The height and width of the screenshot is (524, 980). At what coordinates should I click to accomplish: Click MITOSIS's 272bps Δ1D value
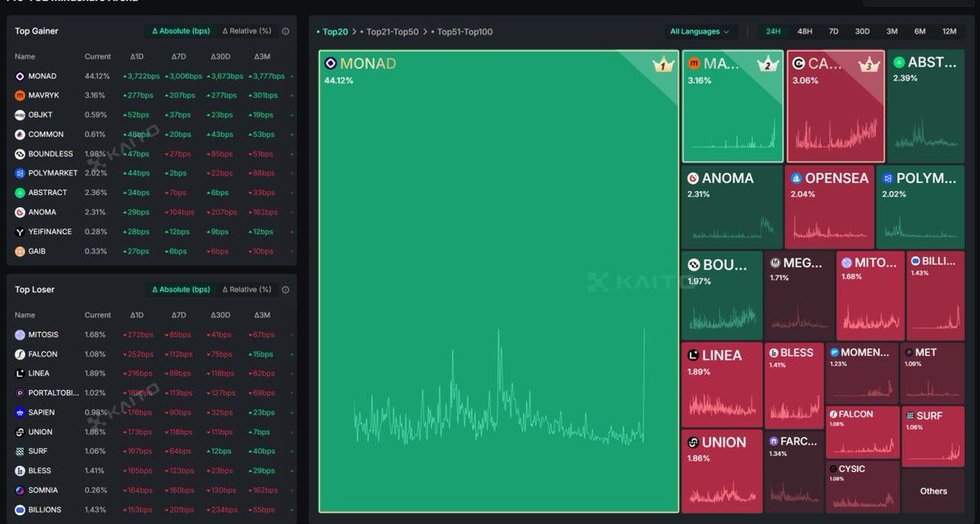click(x=138, y=335)
